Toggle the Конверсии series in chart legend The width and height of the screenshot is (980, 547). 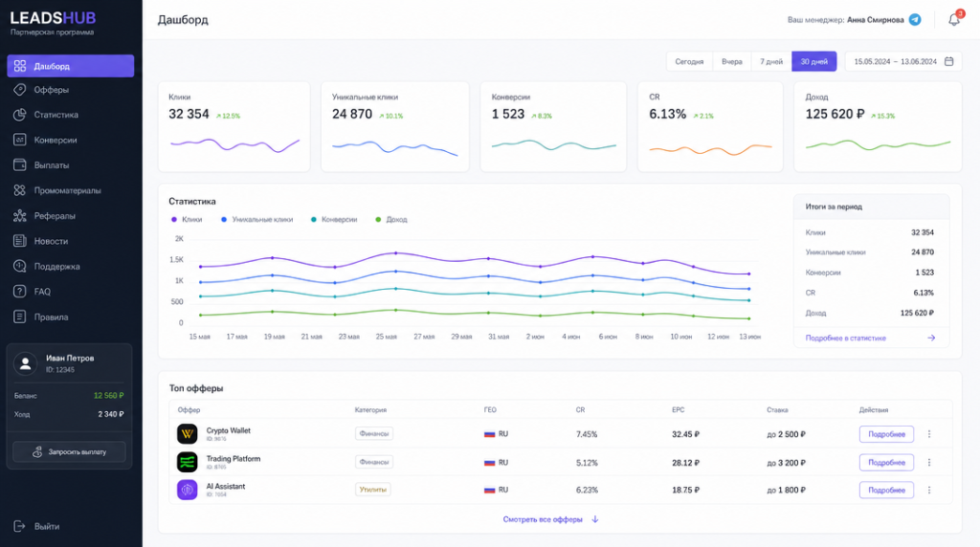334,219
